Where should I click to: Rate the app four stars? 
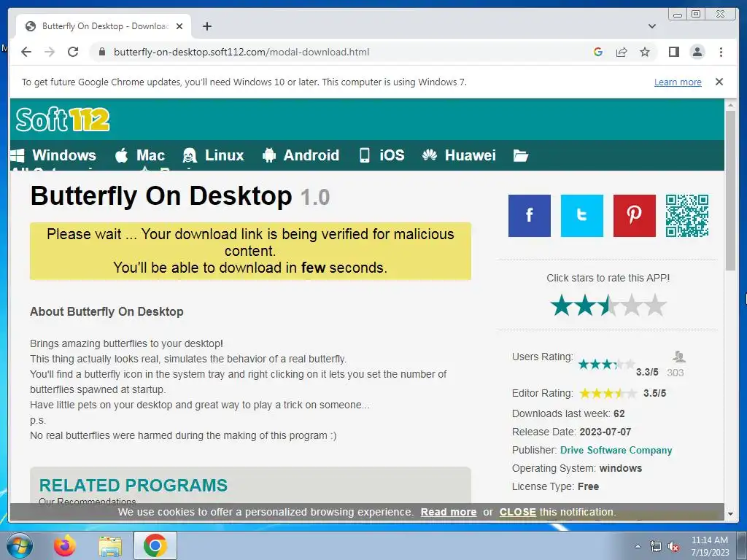[x=632, y=306]
